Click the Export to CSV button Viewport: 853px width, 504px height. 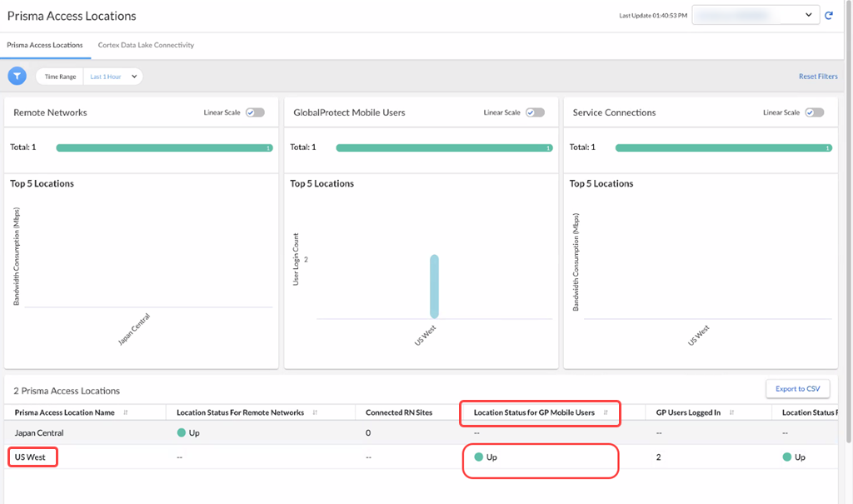pos(797,389)
